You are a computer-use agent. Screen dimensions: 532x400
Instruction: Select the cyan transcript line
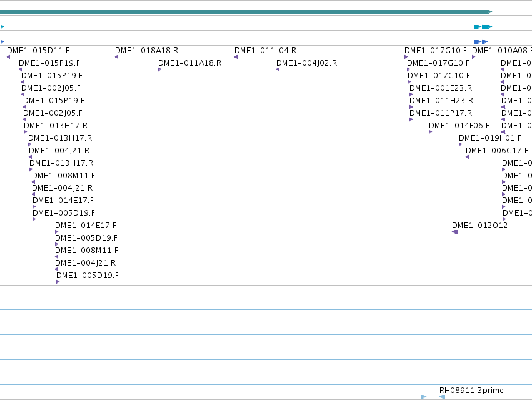pos(246,27)
